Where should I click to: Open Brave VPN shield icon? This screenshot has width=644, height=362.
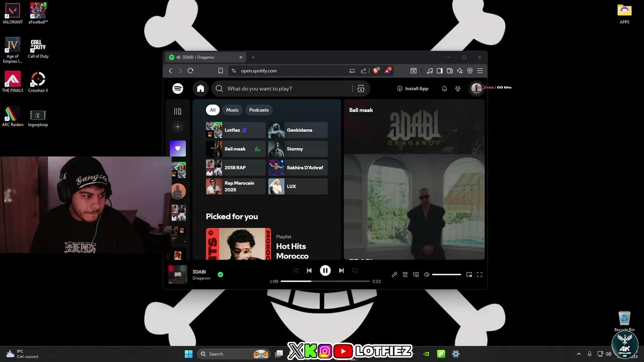coord(470,71)
